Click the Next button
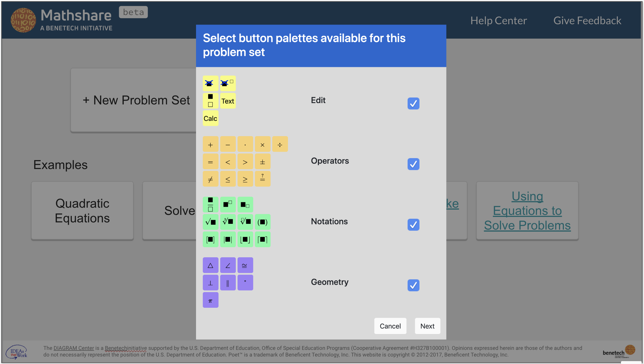 tap(428, 326)
